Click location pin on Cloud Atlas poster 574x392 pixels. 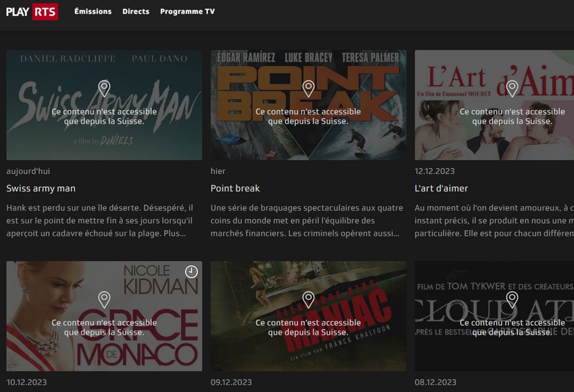[x=512, y=300]
